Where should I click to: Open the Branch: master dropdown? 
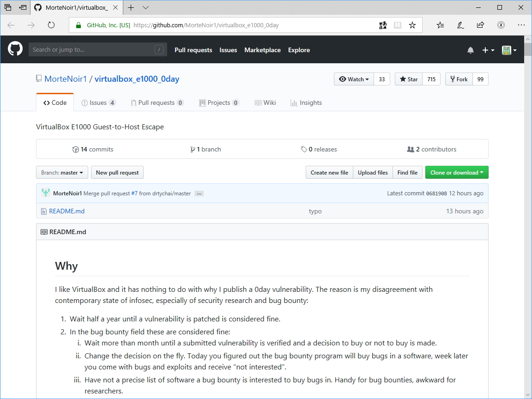click(x=62, y=172)
